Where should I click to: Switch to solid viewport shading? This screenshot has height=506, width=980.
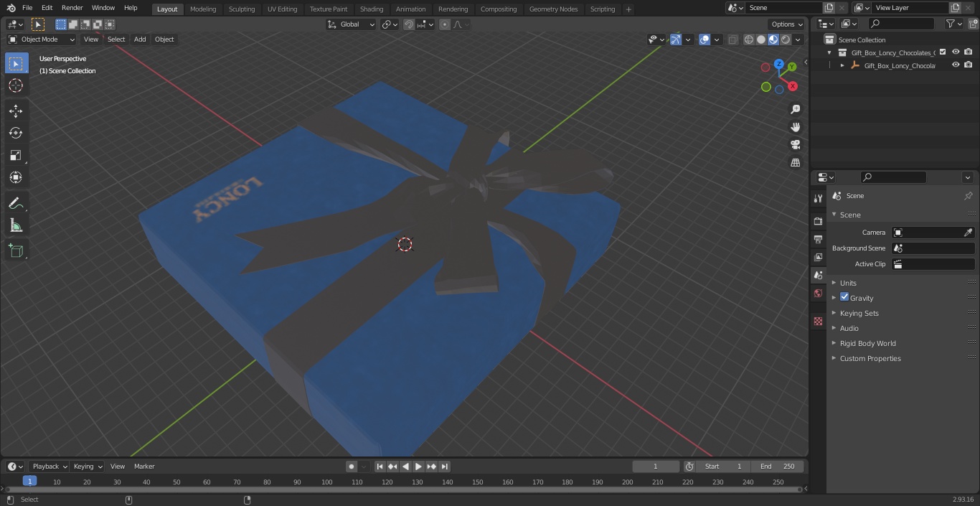click(x=761, y=39)
